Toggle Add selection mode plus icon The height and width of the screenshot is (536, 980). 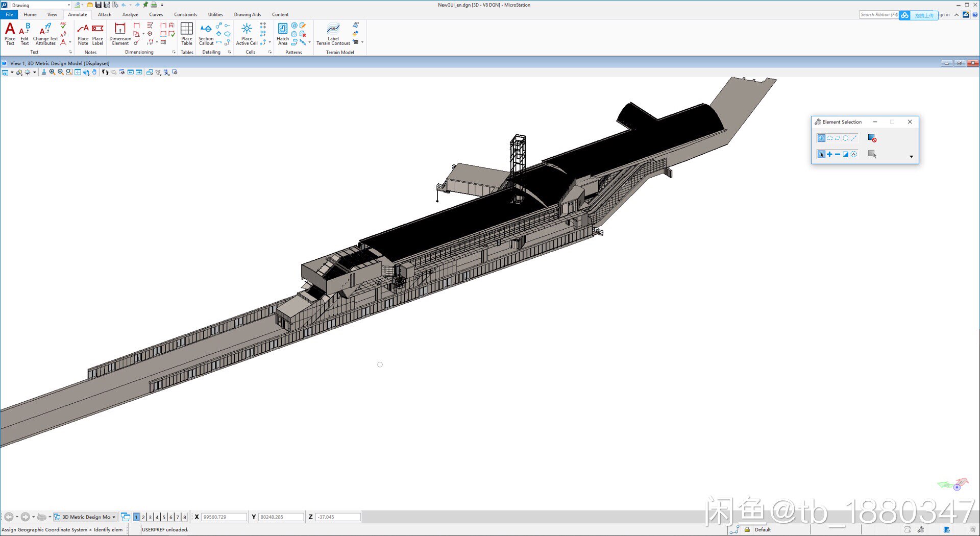(829, 154)
